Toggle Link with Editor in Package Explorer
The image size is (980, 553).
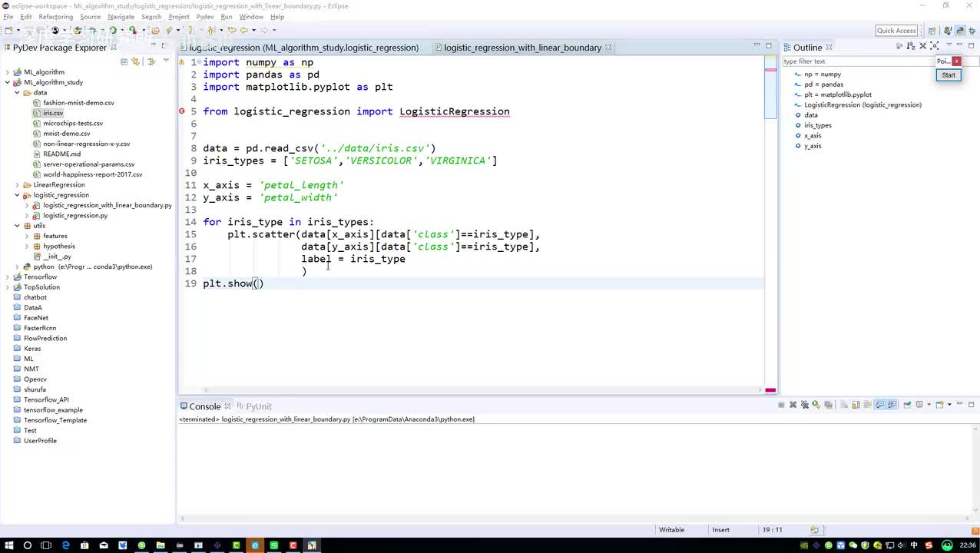(x=136, y=61)
